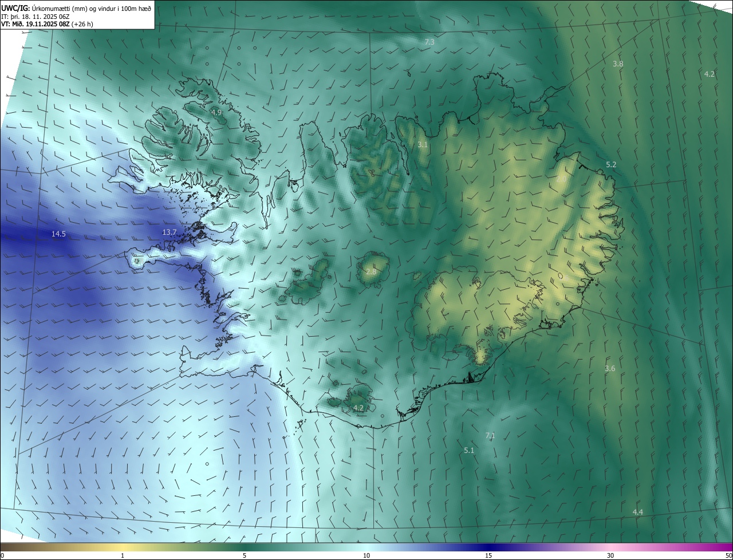Click the 0 tick label on the legend
This screenshot has height=560, width=733.
pyautogui.click(x=2, y=556)
